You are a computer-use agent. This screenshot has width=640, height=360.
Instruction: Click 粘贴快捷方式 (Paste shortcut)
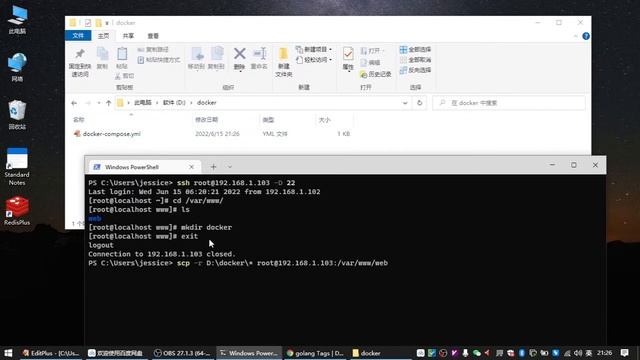click(159, 60)
